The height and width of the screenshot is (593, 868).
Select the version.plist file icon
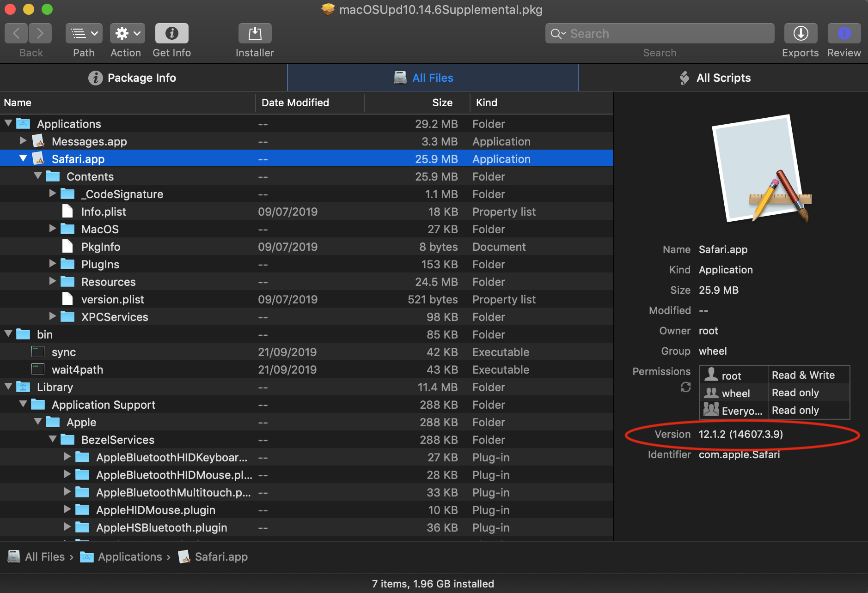point(67,299)
